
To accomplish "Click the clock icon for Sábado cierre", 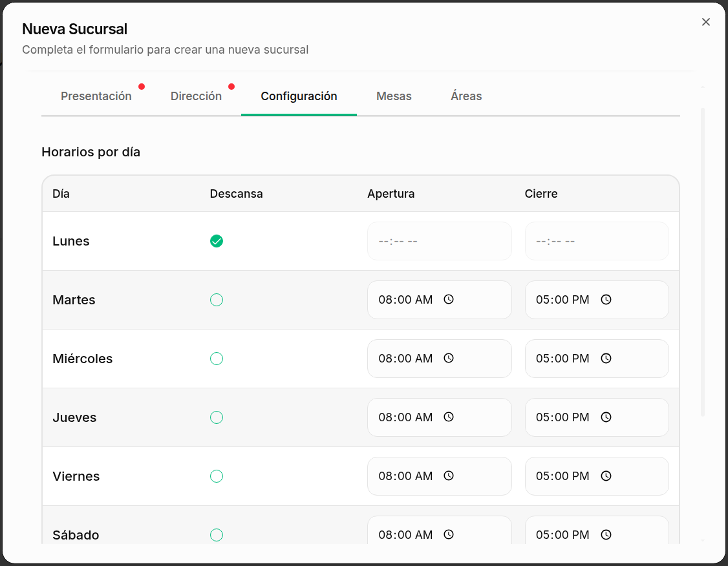I will click(x=606, y=534).
